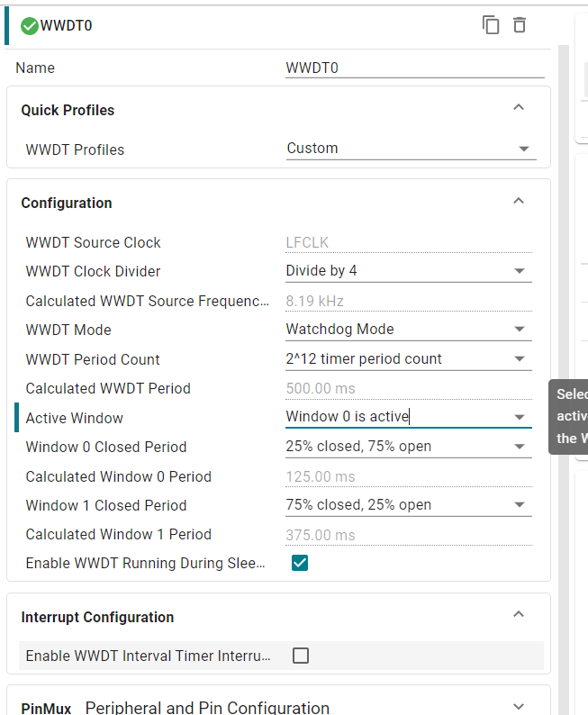
Task: Click the vertical scrollbar of the panel
Action: (564, 378)
